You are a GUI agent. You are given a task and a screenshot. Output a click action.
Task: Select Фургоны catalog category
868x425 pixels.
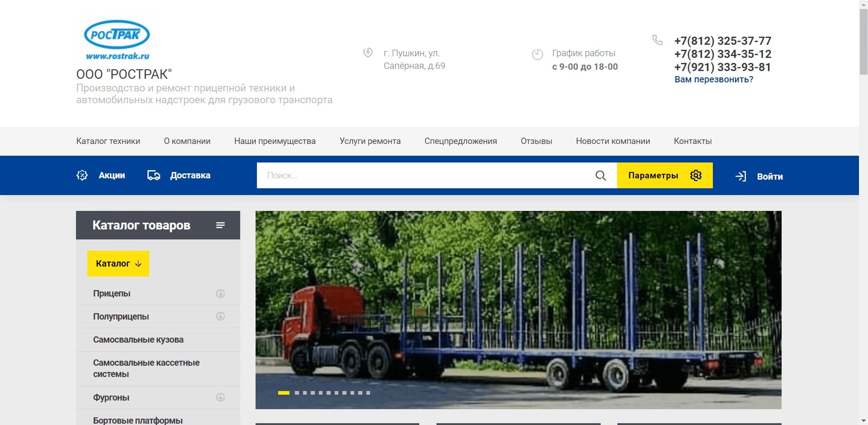tap(111, 397)
